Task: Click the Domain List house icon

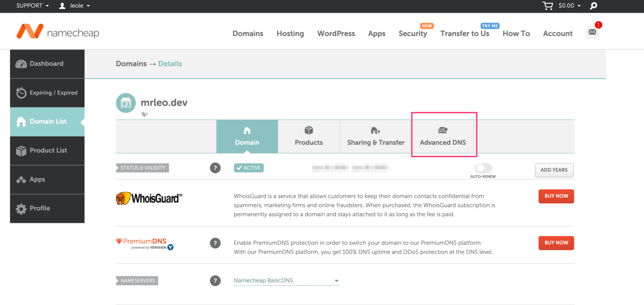Action: click(x=21, y=122)
